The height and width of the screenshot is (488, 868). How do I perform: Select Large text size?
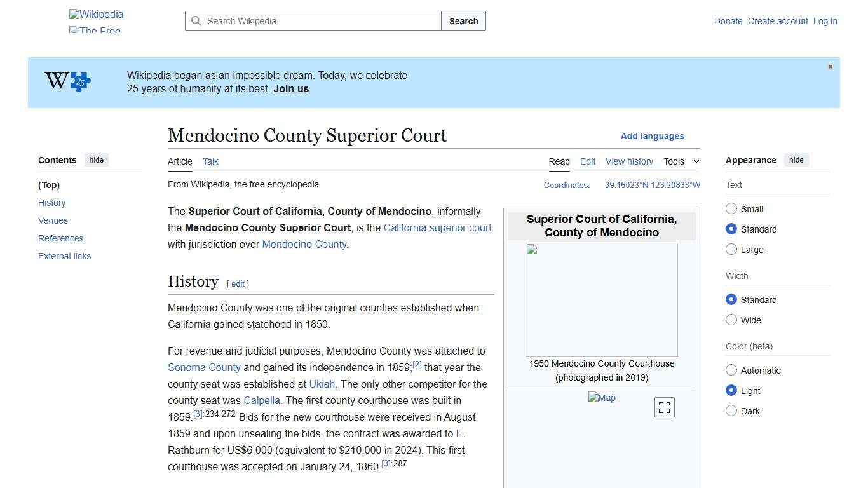(731, 249)
